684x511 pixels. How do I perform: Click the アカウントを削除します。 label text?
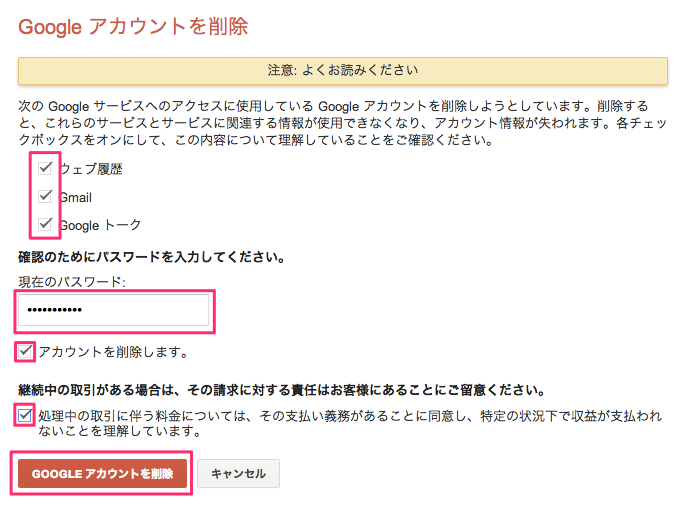[113, 352]
